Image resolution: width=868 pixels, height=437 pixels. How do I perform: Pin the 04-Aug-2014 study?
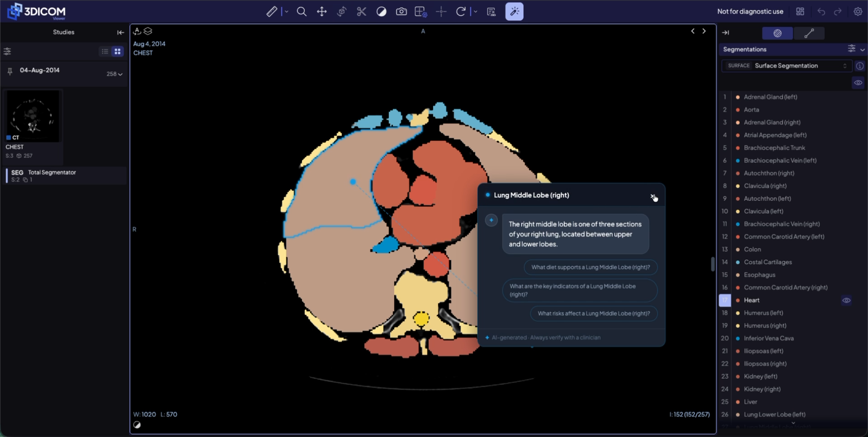10,71
